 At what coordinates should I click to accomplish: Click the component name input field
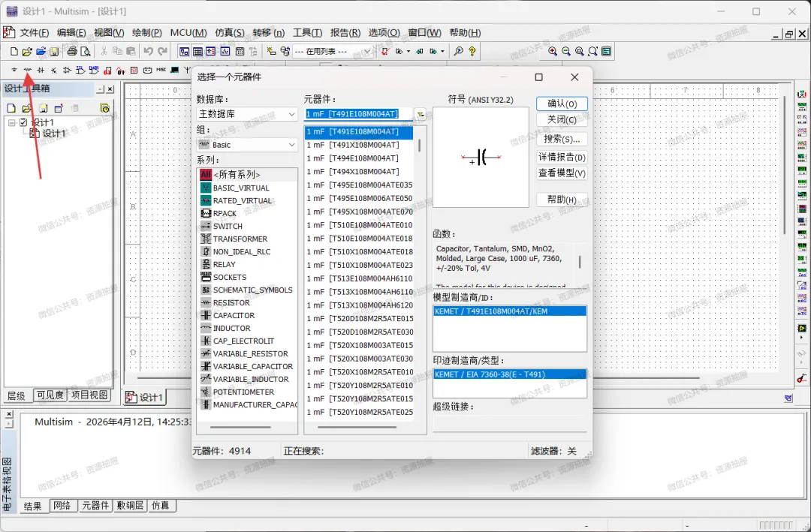tap(358, 114)
